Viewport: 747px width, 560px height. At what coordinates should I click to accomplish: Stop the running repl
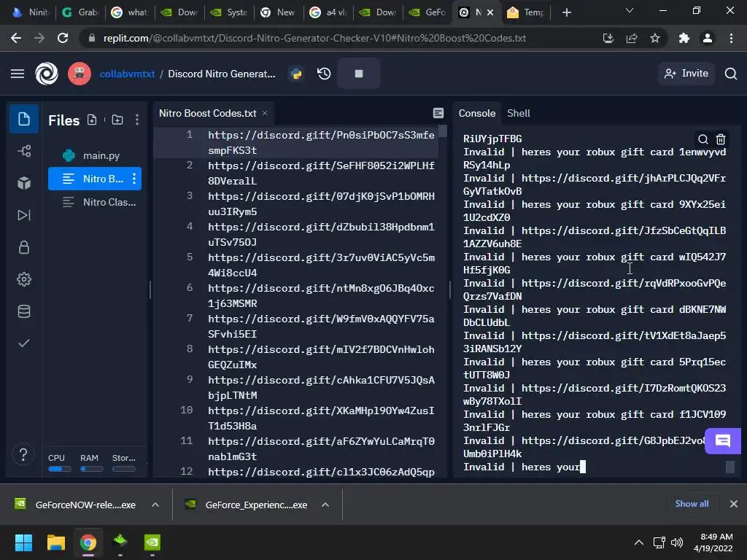point(359,74)
